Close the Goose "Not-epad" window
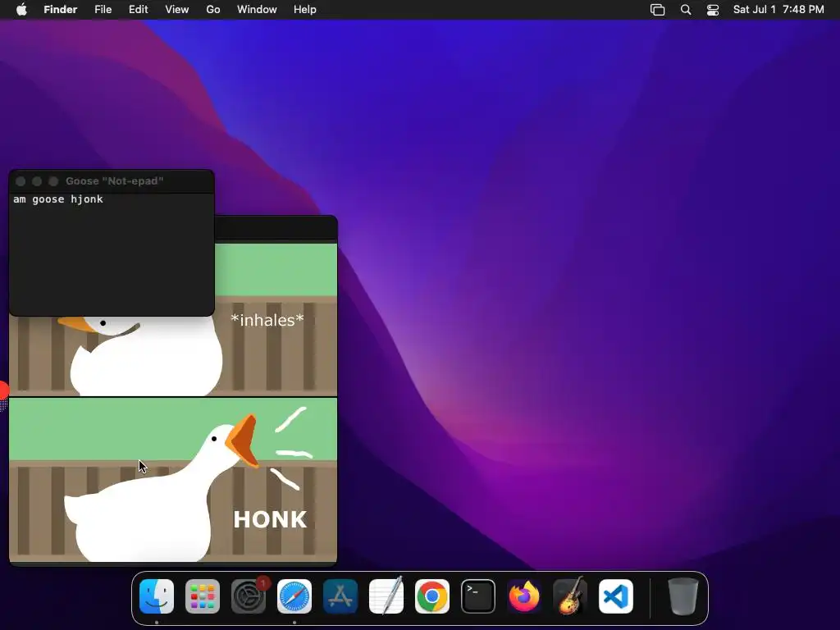Image resolution: width=840 pixels, height=630 pixels. pyautogui.click(x=21, y=181)
